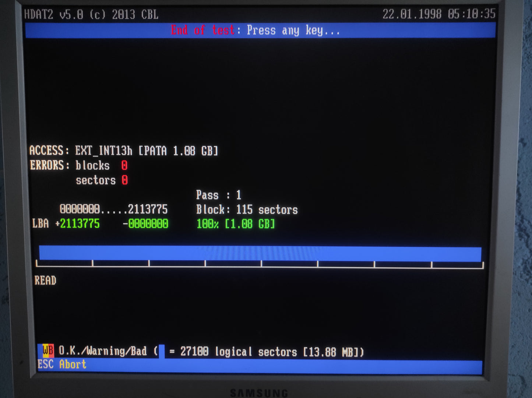
Task: Click the blue scan progress bar
Action: click(x=260, y=254)
